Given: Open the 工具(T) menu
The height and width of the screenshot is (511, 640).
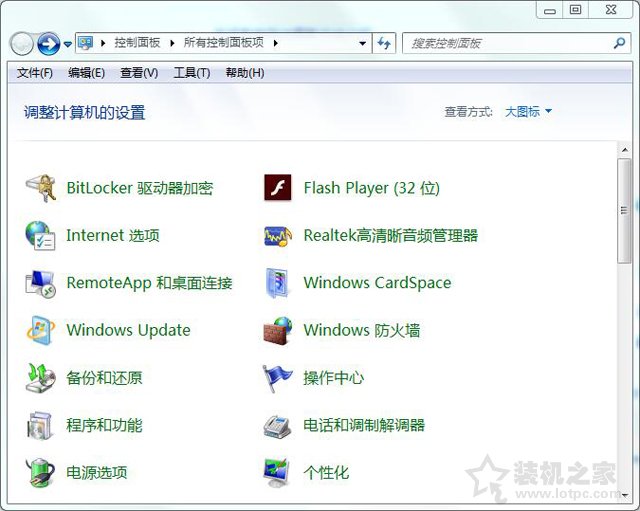Looking at the screenshot, I should (192, 73).
